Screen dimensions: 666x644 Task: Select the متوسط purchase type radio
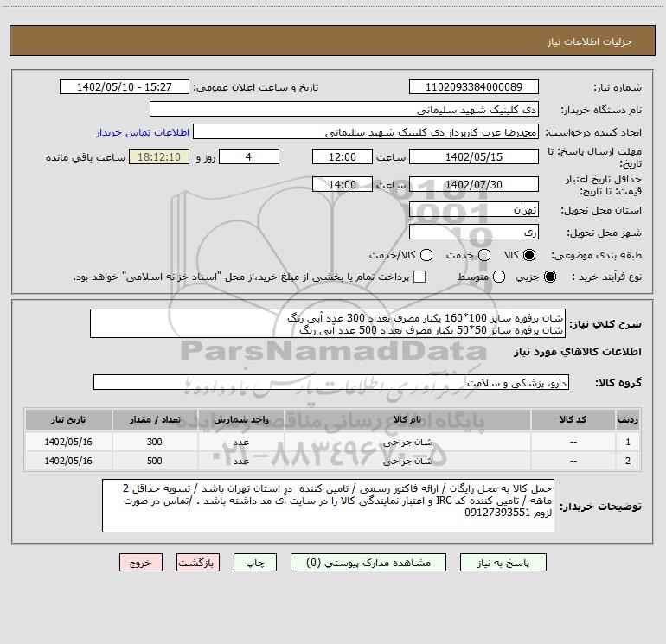(x=499, y=277)
